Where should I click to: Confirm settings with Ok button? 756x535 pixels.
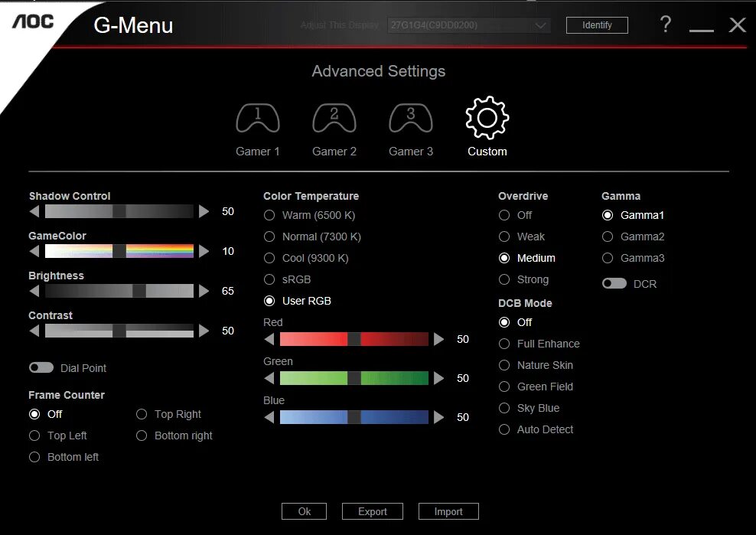tap(304, 511)
